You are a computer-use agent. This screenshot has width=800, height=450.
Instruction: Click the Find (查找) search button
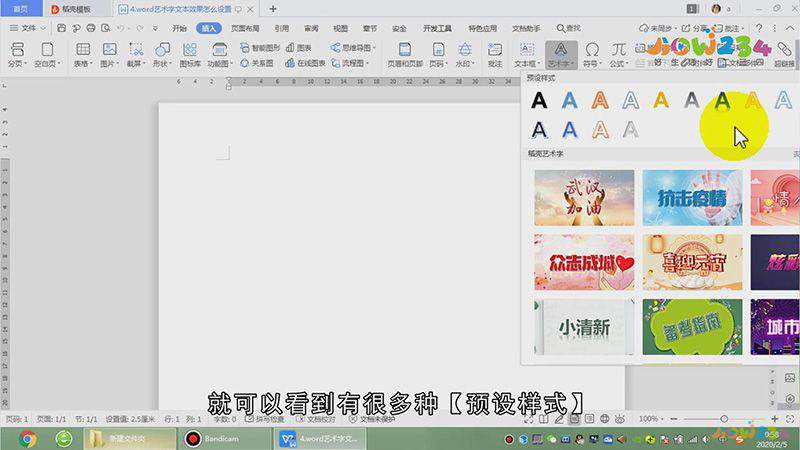click(568, 28)
